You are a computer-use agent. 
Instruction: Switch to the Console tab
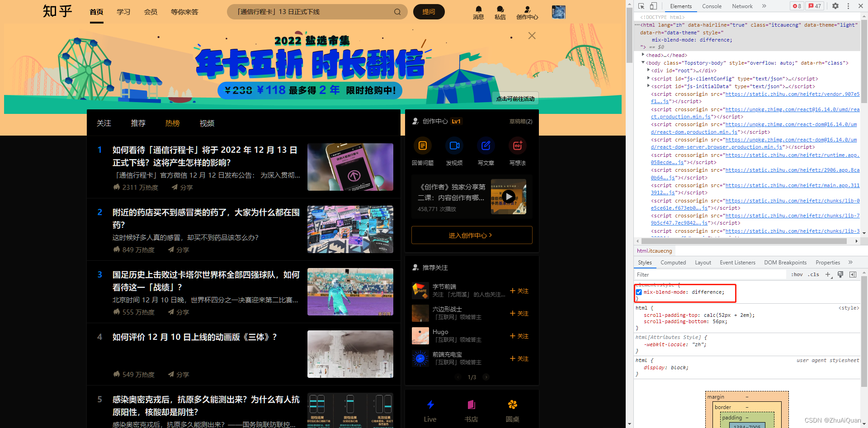click(x=712, y=6)
